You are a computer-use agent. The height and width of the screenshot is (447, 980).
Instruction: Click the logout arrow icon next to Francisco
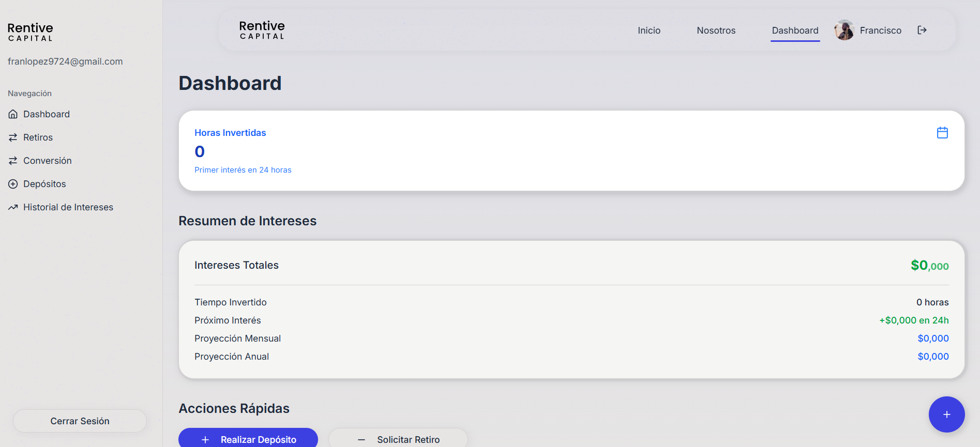pos(922,30)
